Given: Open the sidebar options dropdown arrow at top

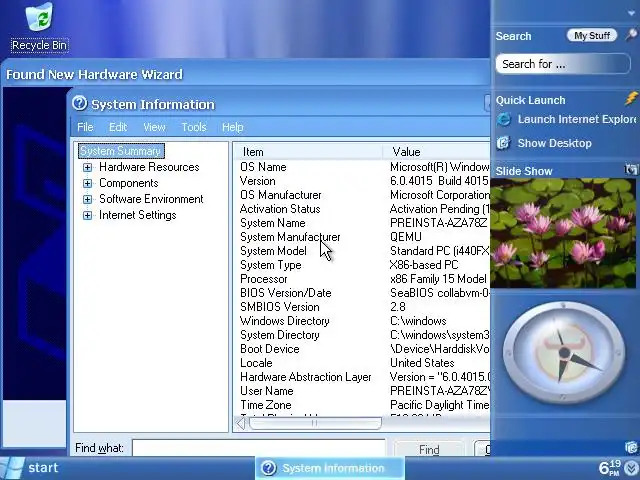Looking at the screenshot, I should (632, 13).
